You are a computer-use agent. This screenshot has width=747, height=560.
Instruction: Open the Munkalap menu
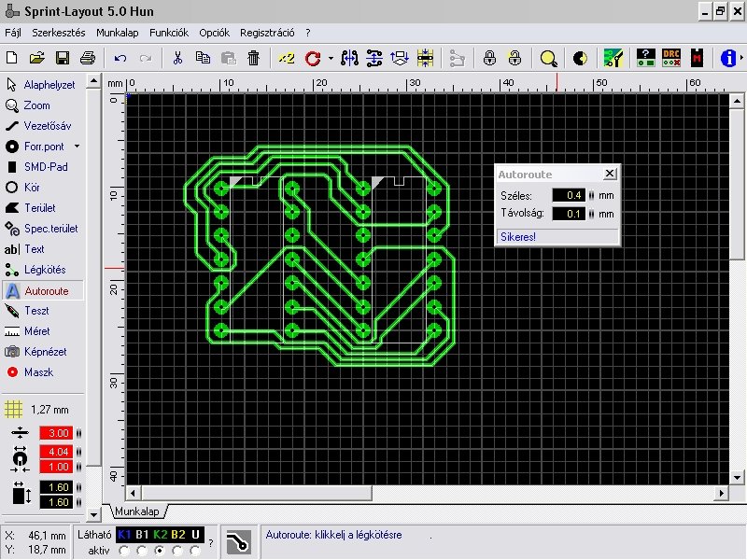tap(118, 33)
